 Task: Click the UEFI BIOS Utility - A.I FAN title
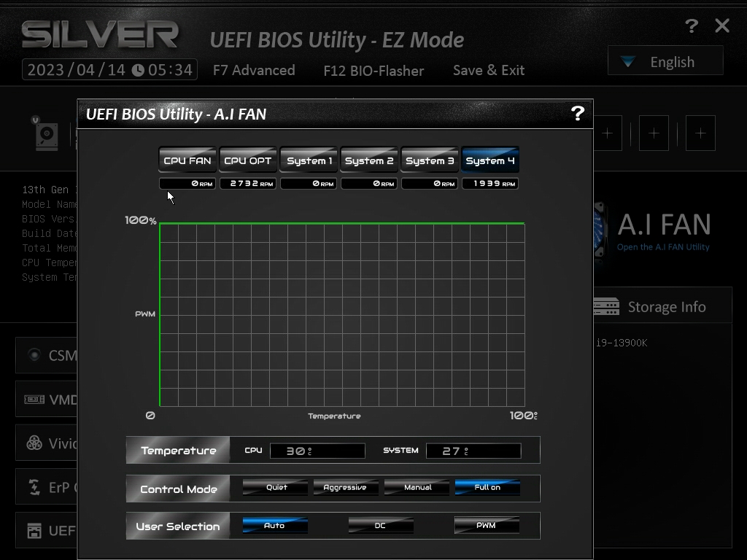click(176, 114)
